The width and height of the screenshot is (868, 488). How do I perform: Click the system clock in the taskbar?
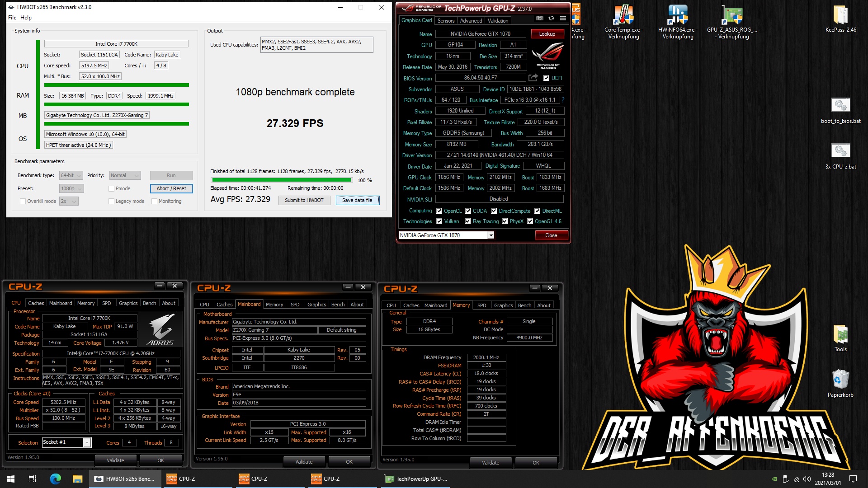[828, 479]
